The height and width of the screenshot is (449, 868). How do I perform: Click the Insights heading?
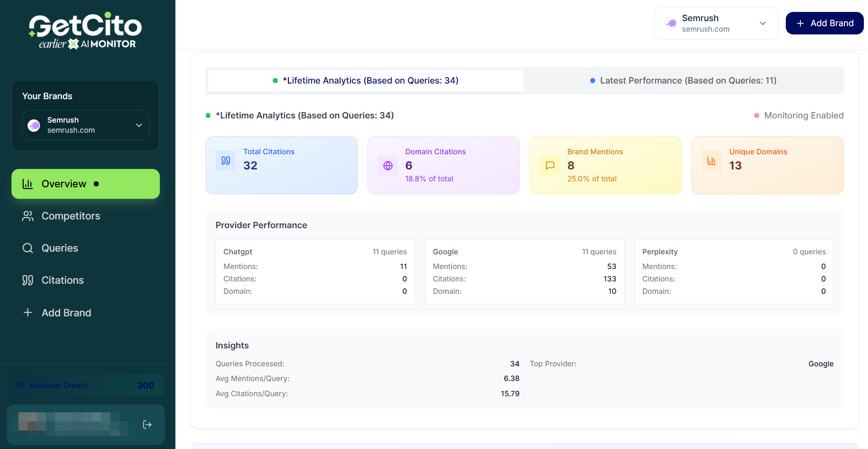coord(232,346)
